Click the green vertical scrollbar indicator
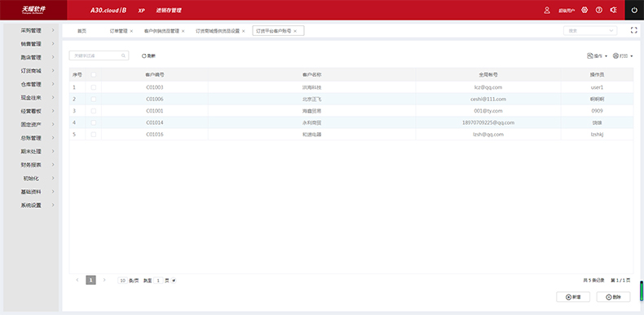 (642, 291)
